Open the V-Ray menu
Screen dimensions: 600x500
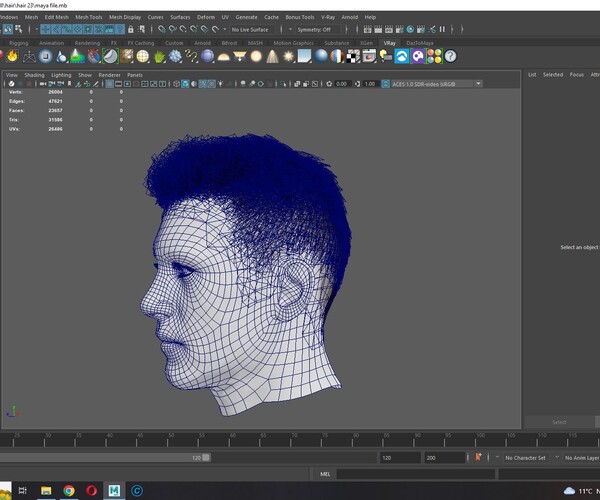[328, 17]
